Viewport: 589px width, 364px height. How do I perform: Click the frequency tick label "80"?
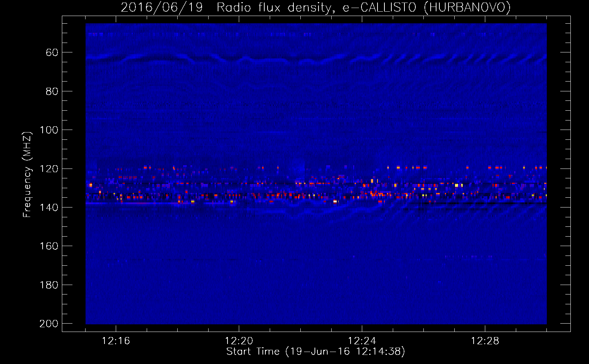52,91
